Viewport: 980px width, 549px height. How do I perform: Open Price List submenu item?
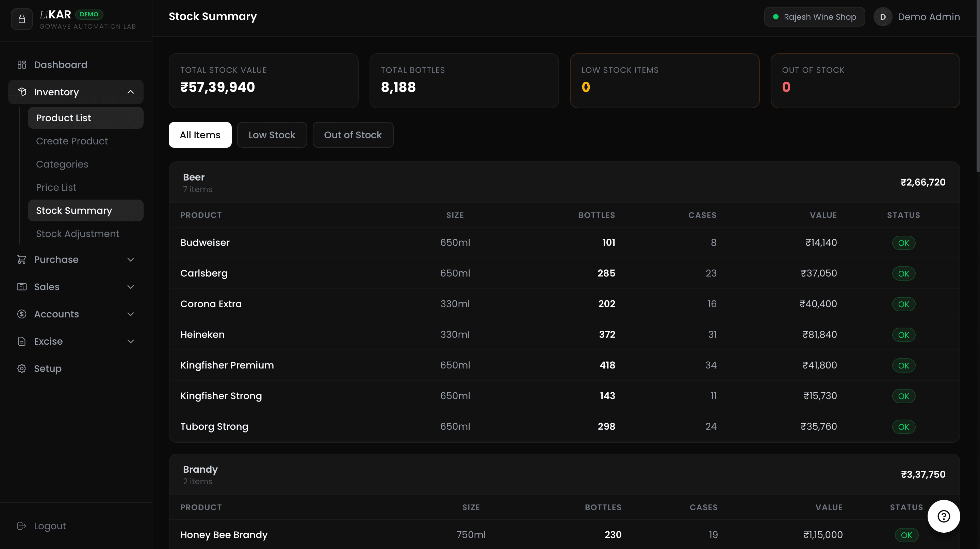86,187
